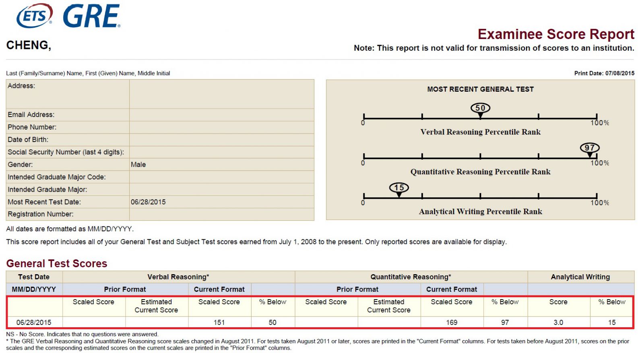Click Verbal Current Format header cell

coord(219,289)
